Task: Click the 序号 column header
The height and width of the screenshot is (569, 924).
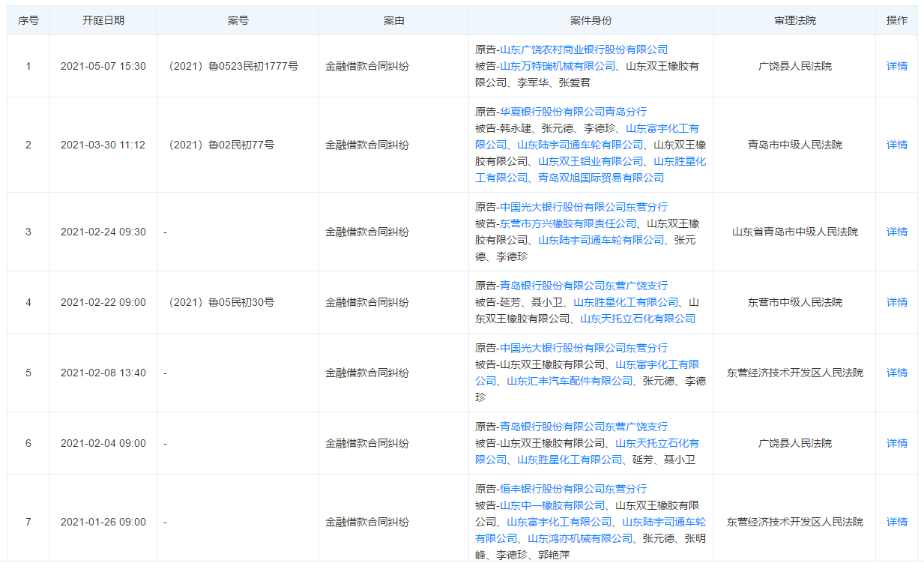Action: click(x=28, y=20)
